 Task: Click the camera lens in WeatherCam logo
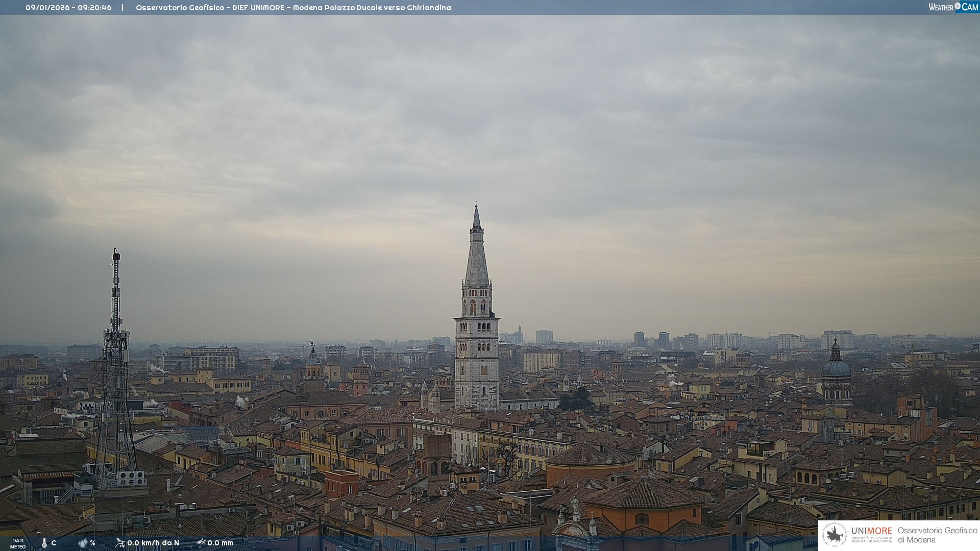pyautogui.click(x=958, y=6)
